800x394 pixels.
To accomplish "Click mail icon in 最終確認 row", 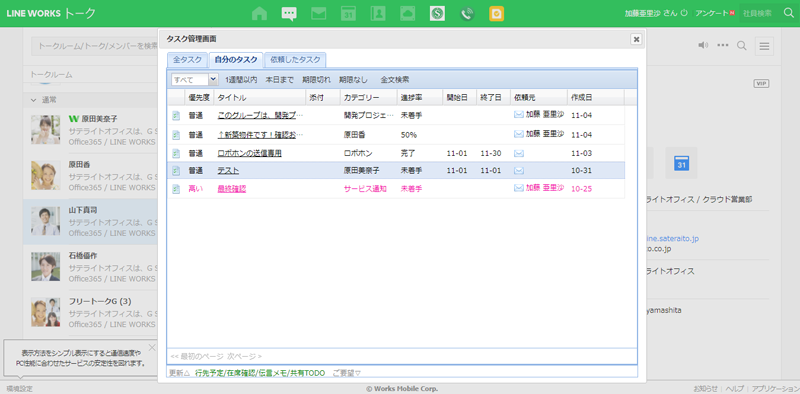I will tap(519, 188).
